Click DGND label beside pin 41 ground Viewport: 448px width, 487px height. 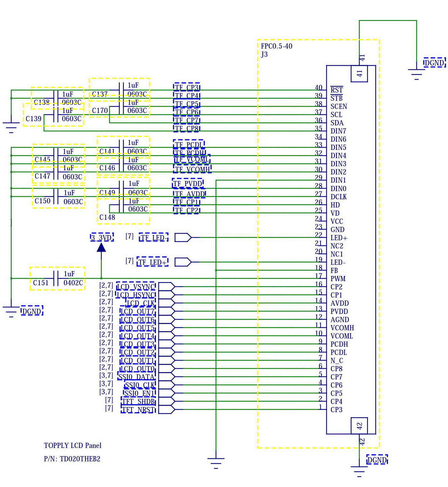tap(434, 63)
